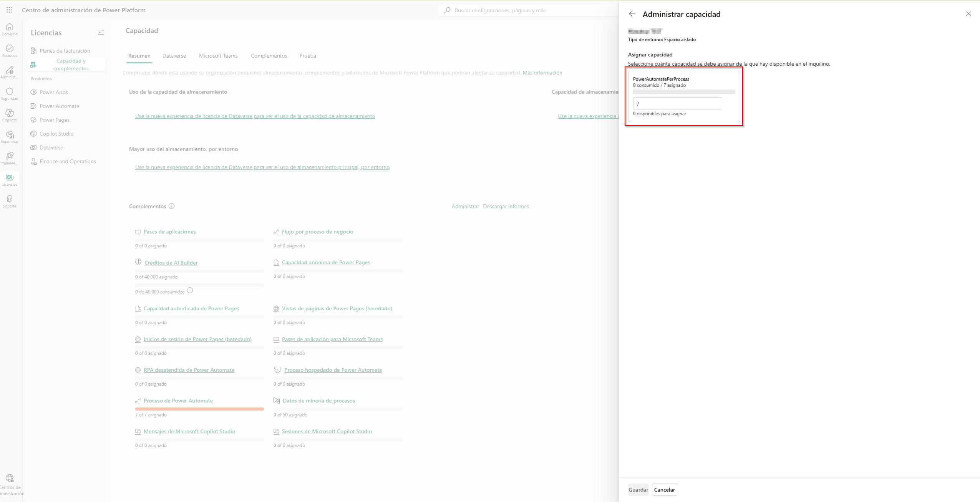Click the back arrow in Administrar capacidad
The height and width of the screenshot is (502, 980).
click(632, 14)
